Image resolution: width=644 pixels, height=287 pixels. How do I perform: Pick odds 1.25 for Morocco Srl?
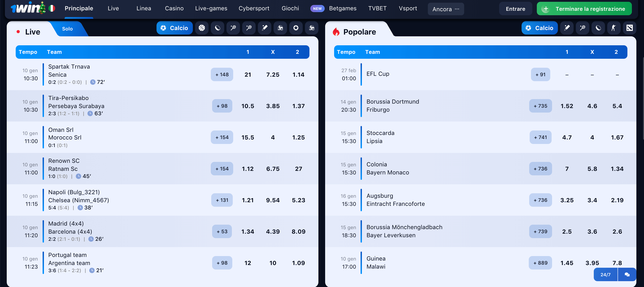pyautogui.click(x=298, y=137)
